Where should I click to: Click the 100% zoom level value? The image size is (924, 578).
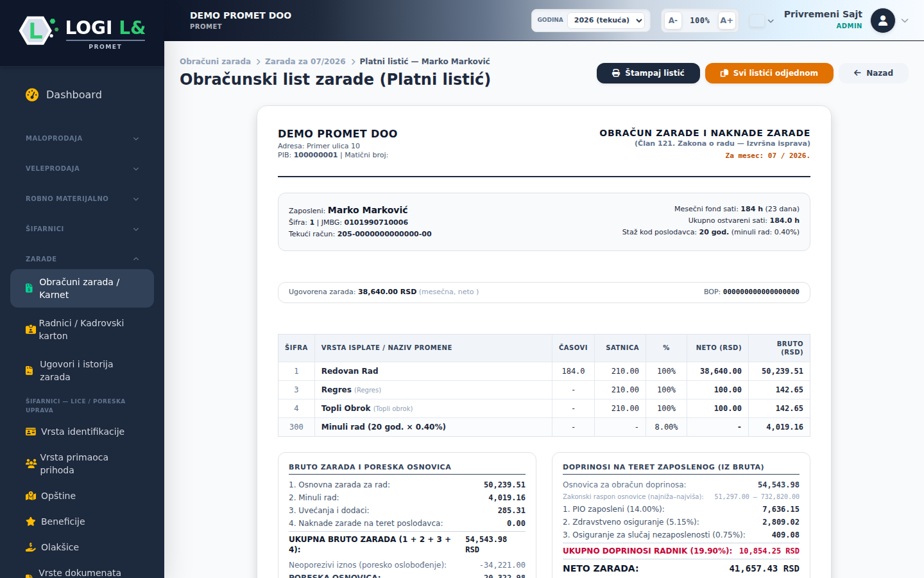click(x=700, y=21)
